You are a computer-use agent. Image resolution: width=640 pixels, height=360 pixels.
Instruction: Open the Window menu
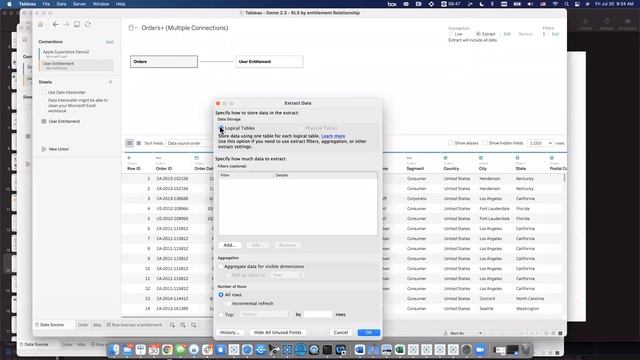[101, 4]
